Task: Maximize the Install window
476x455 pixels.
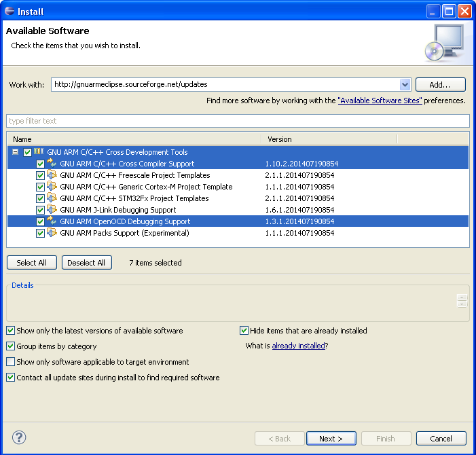Action: coord(449,12)
